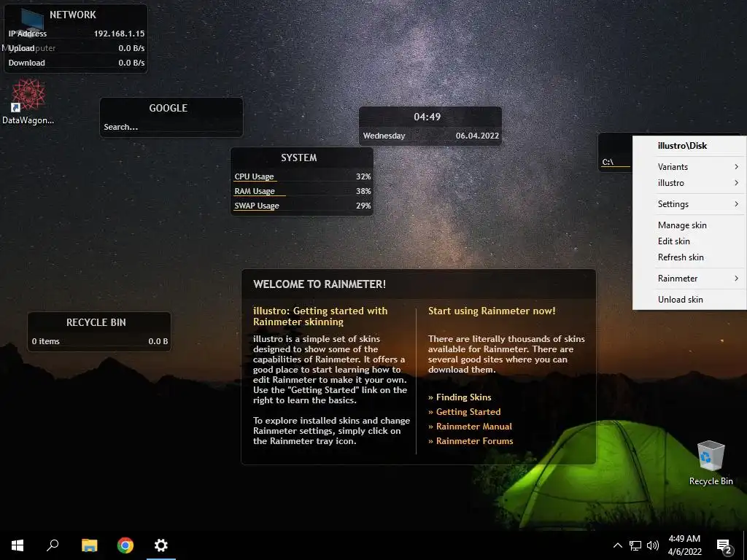Open the volume speaker tray icon

click(x=653, y=545)
